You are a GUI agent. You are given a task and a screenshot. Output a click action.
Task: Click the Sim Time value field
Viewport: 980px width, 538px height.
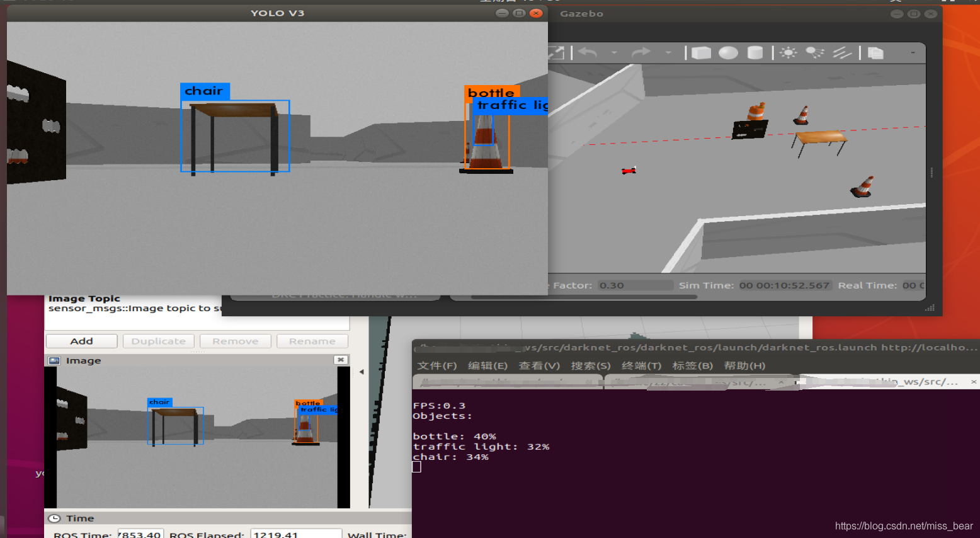[785, 285]
